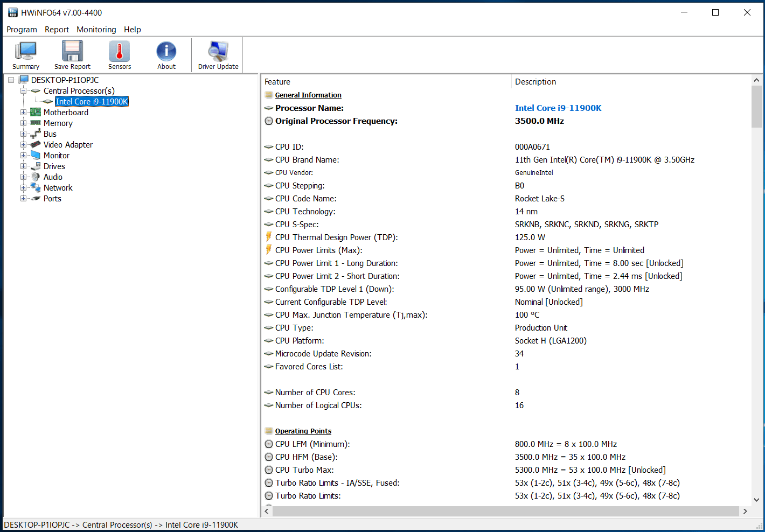Expand the Bus tree node
The width and height of the screenshot is (765, 532).
click(23, 134)
